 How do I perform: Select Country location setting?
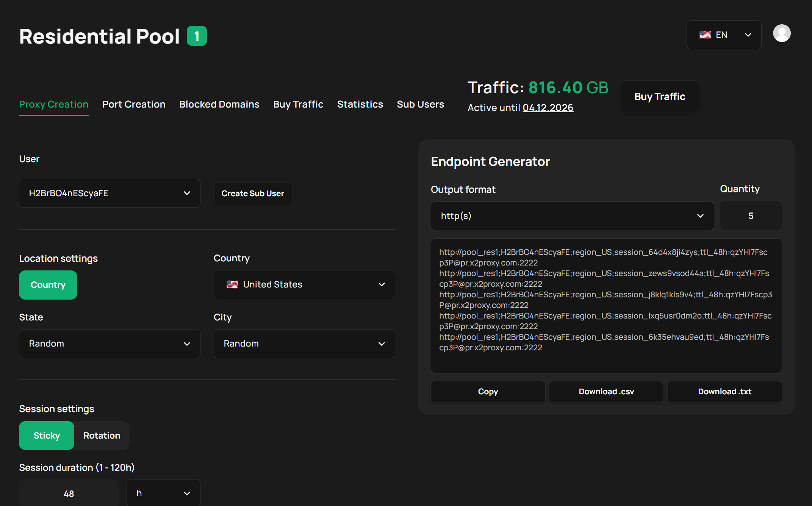pyautogui.click(x=48, y=285)
